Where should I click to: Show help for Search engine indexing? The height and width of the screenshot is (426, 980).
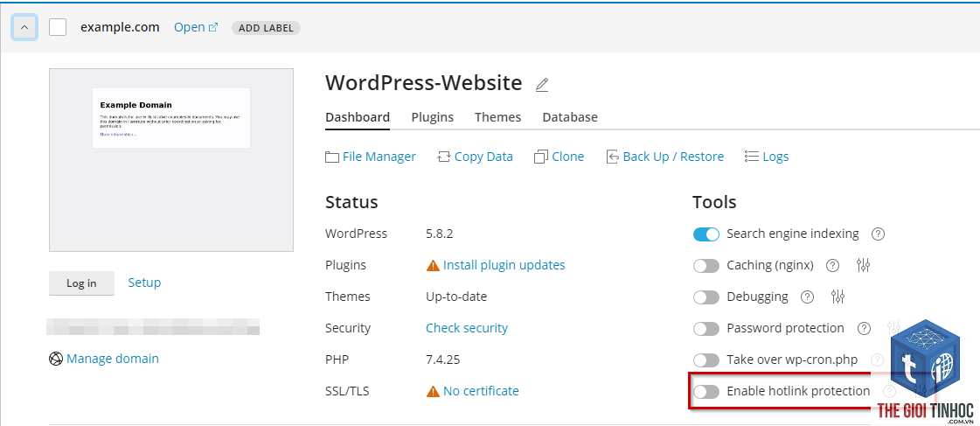tap(878, 234)
